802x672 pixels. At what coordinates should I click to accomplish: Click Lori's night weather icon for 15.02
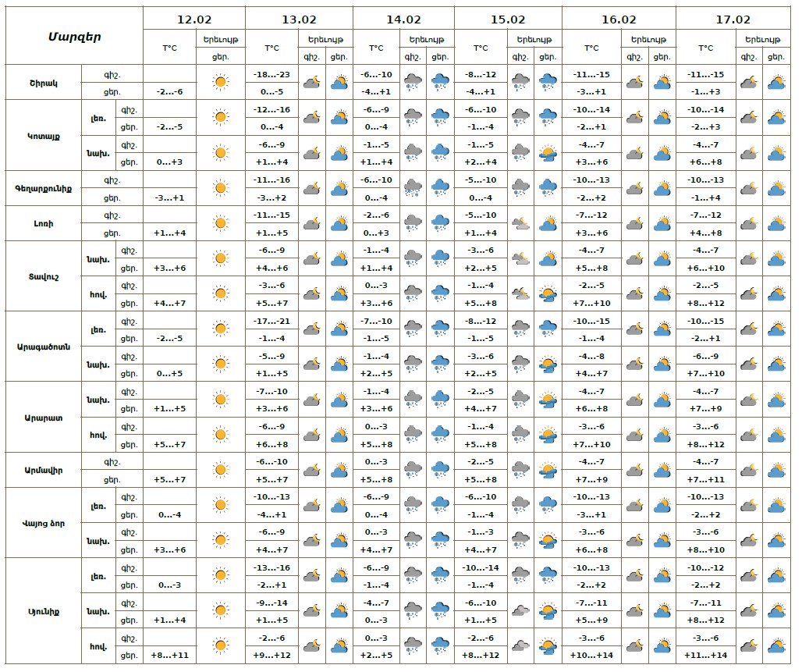pos(520,224)
